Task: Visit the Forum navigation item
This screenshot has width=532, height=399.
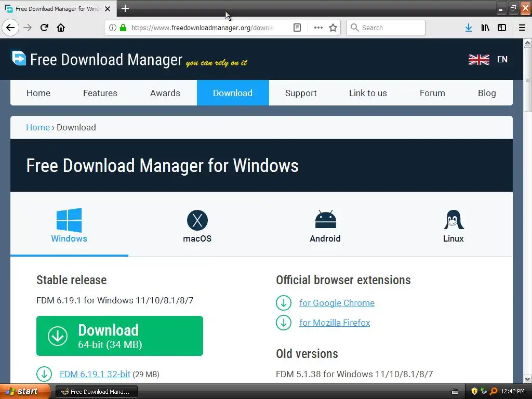Action: [x=432, y=93]
